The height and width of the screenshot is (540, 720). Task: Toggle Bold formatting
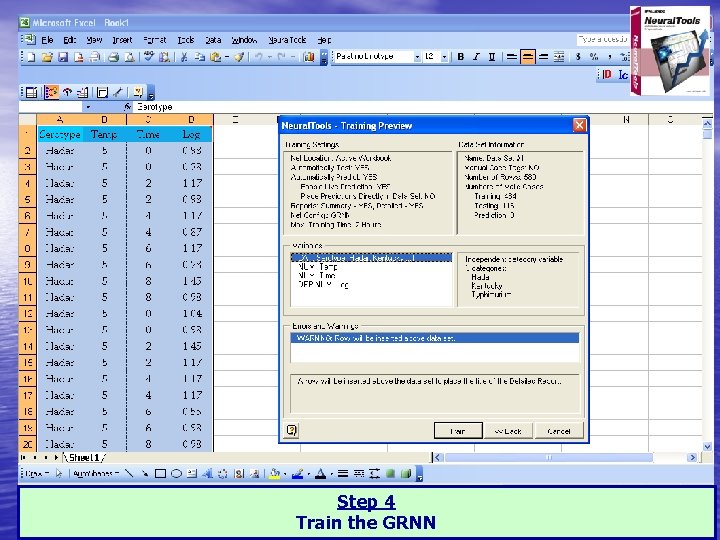461,57
